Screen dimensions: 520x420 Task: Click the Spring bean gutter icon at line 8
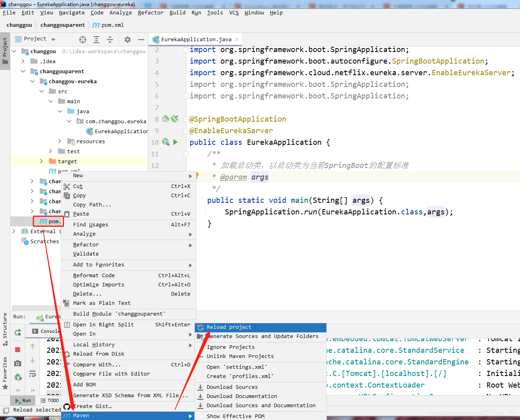(x=166, y=119)
